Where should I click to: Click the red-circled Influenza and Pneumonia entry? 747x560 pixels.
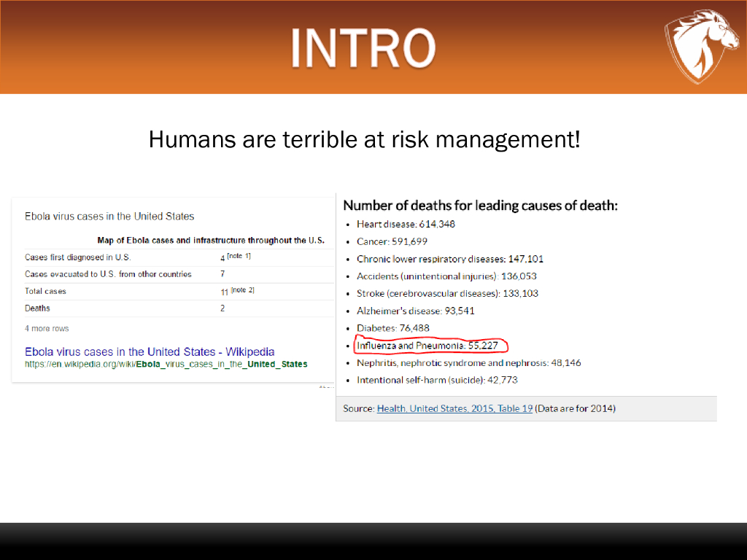click(429, 345)
